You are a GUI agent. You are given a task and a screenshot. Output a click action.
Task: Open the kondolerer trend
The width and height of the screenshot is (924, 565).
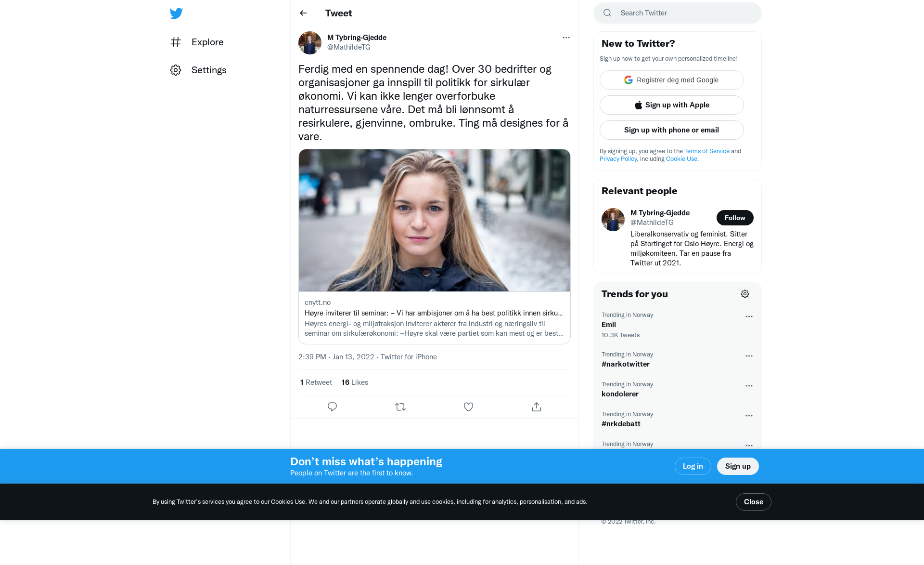click(x=678, y=389)
